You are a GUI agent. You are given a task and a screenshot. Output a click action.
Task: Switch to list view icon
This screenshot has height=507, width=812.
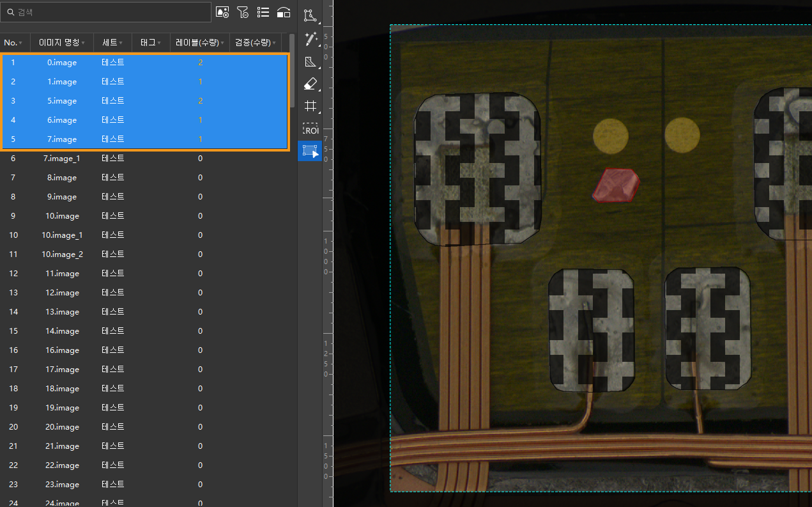[x=263, y=12]
